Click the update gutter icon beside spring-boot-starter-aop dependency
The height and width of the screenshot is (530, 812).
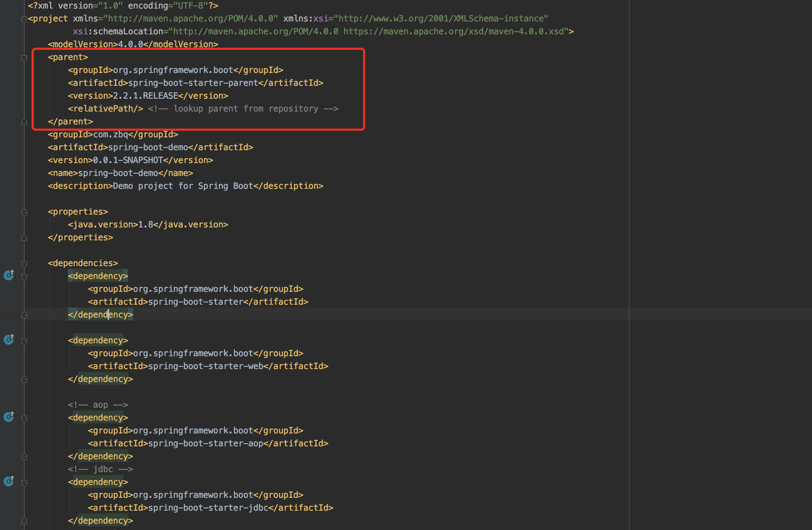click(x=9, y=417)
